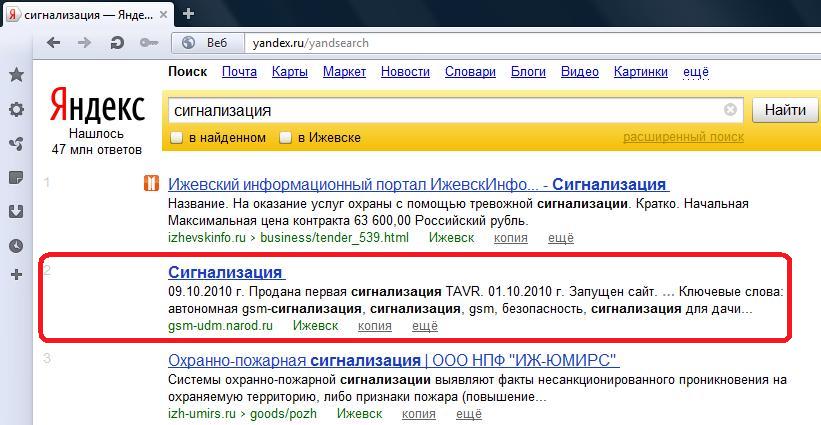The image size is (821, 425).
Task: Click the yandex.ru address bar
Action: (x=531, y=43)
